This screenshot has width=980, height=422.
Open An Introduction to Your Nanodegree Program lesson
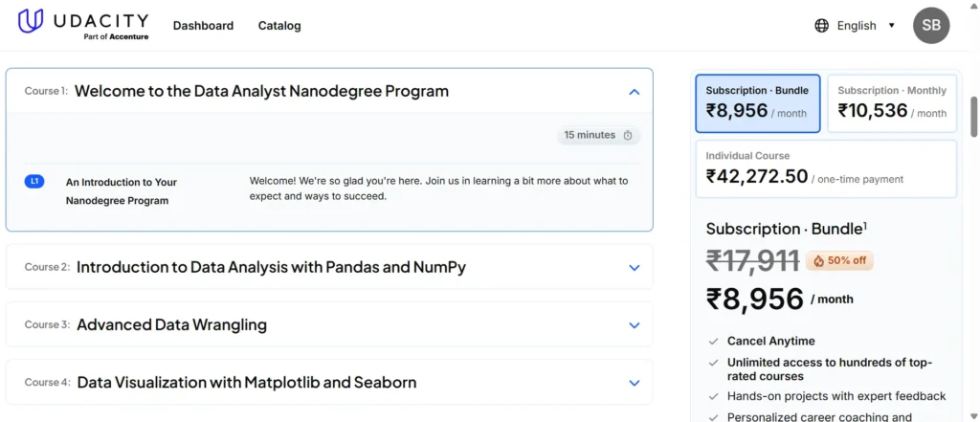(x=122, y=191)
